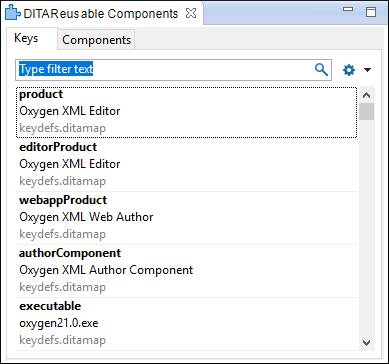Screen dimensions: 389x364
Task: Click the vertical scrollbar thumb
Action: (x=366, y=111)
